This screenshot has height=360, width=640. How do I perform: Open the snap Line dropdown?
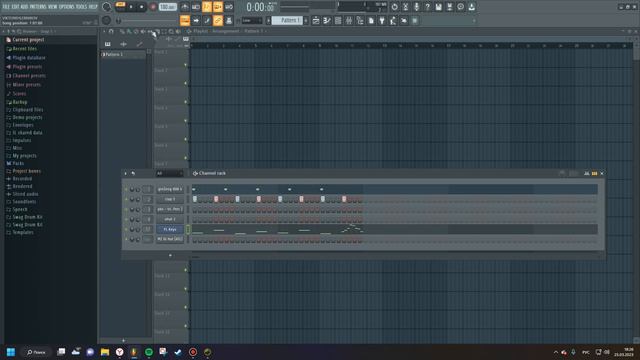(251, 20)
